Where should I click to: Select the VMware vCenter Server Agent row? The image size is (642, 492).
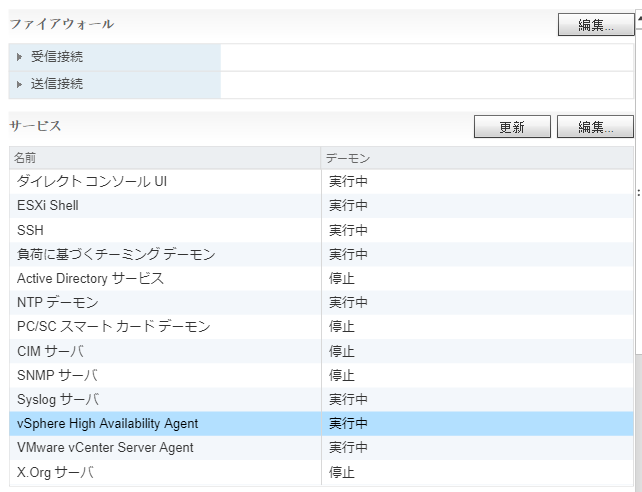[x=321, y=448]
